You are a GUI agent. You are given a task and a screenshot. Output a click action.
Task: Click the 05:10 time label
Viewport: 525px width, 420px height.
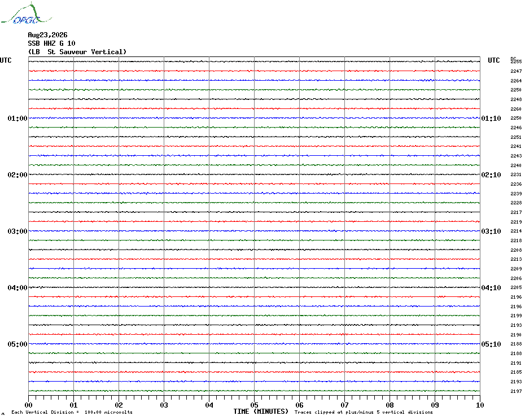coord(491,344)
